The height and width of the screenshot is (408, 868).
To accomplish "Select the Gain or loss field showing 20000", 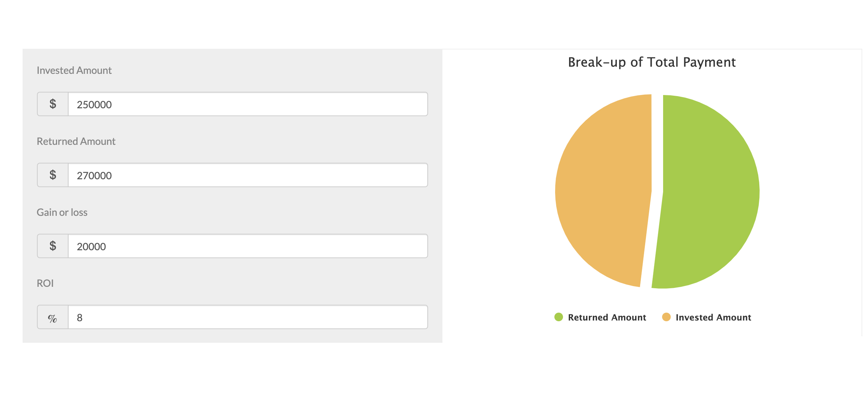I will click(248, 246).
